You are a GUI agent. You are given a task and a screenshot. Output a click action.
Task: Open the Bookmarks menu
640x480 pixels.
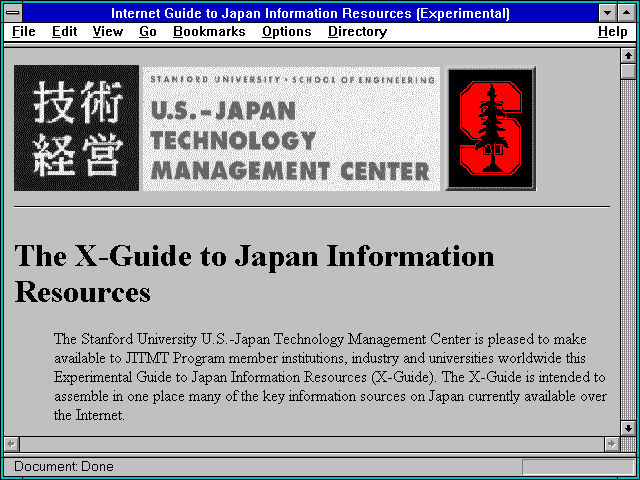click(x=209, y=31)
